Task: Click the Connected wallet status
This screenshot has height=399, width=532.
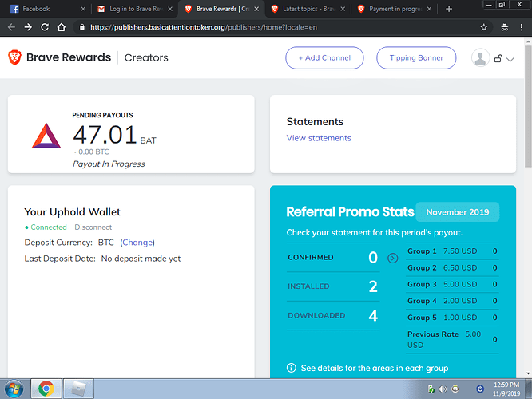Action: (46, 227)
